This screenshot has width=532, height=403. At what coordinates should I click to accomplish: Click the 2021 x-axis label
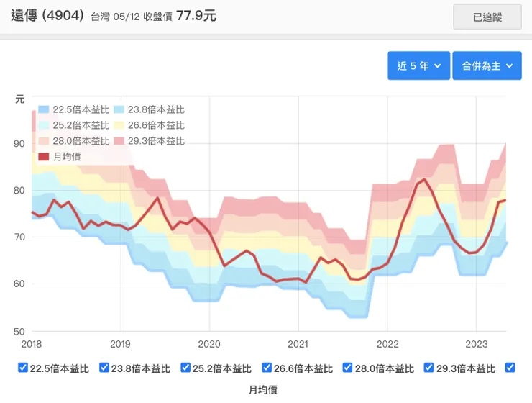(x=298, y=344)
